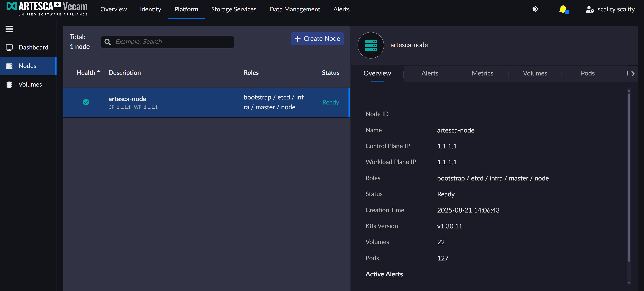Click the Nodes server icon in sidebar

[9, 66]
